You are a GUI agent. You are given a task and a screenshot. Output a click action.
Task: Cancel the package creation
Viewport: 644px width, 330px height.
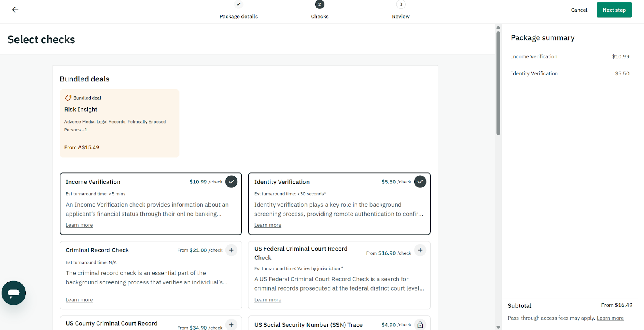(x=579, y=10)
